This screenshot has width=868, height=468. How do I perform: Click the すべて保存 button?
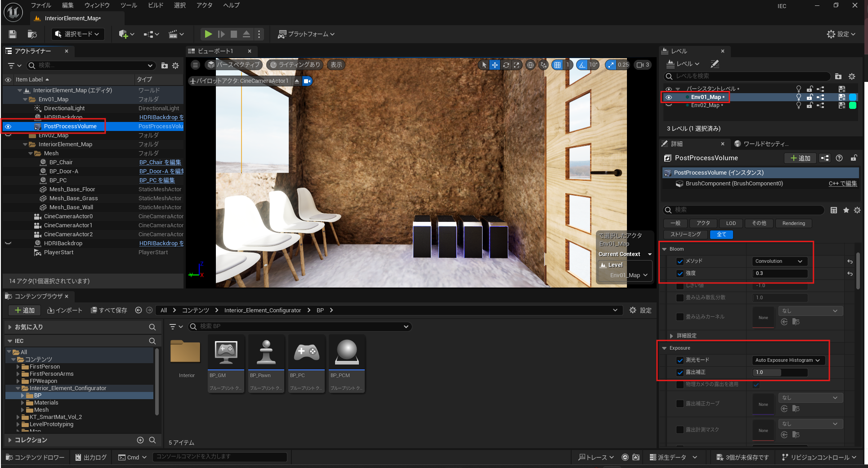point(109,310)
